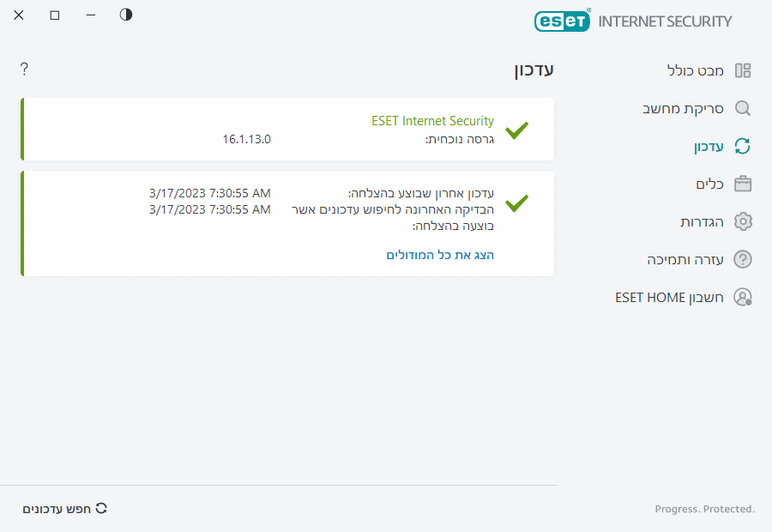The width and height of the screenshot is (772, 532).
Task: Click the green checkmark beside last update
Action: [516, 203]
